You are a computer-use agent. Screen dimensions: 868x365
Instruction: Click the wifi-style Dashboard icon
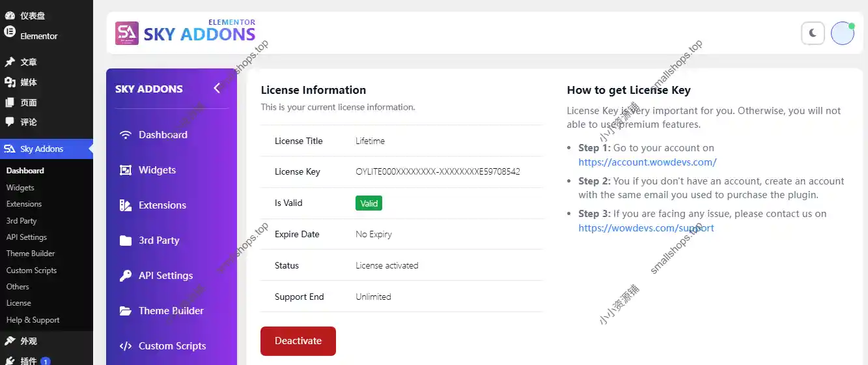(126, 135)
